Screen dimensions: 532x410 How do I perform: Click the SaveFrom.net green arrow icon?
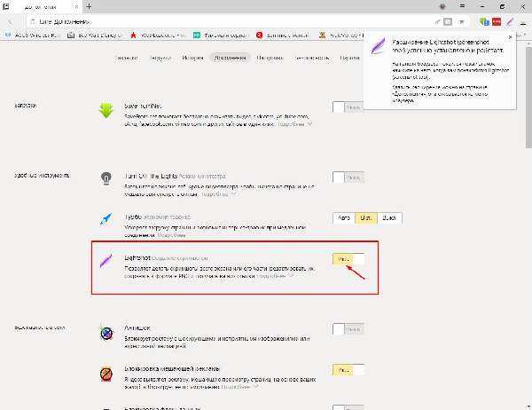click(x=107, y=111)
